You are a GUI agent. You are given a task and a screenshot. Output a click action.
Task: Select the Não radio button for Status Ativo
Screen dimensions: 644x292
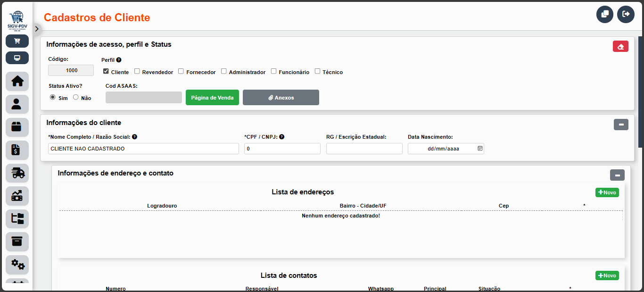(76, 97)
